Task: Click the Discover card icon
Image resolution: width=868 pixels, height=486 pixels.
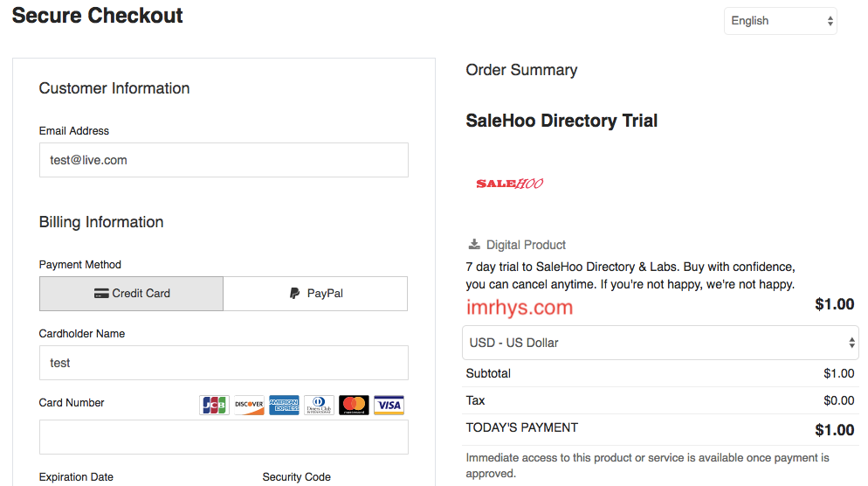Action: click(249, 405)
